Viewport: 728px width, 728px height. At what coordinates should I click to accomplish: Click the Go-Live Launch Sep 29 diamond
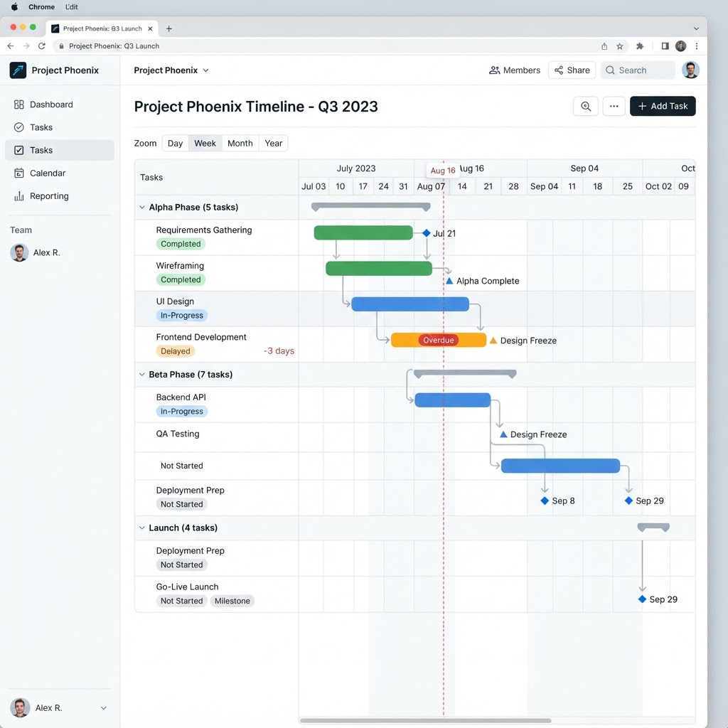pos(642,599)
